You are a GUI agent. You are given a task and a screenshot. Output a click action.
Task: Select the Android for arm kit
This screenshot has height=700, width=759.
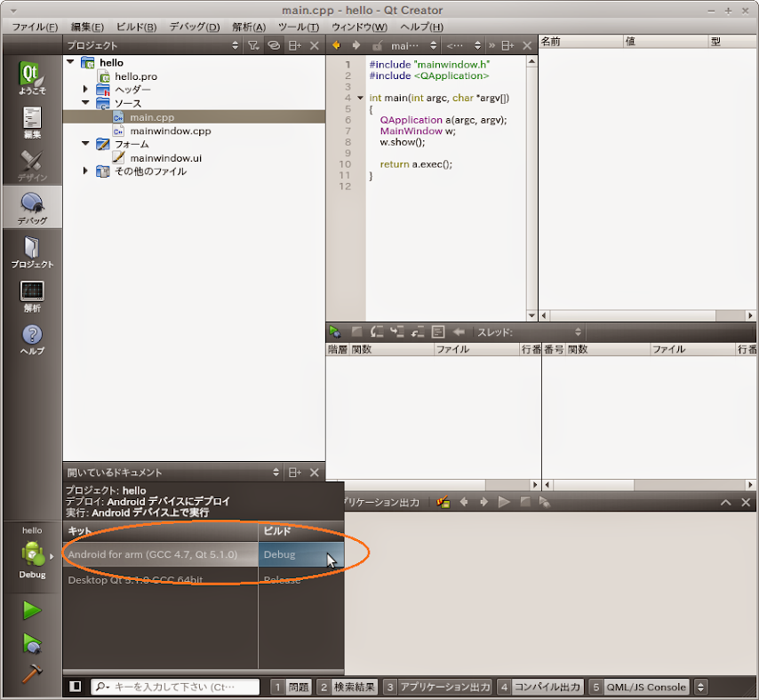tap(160, 554)
